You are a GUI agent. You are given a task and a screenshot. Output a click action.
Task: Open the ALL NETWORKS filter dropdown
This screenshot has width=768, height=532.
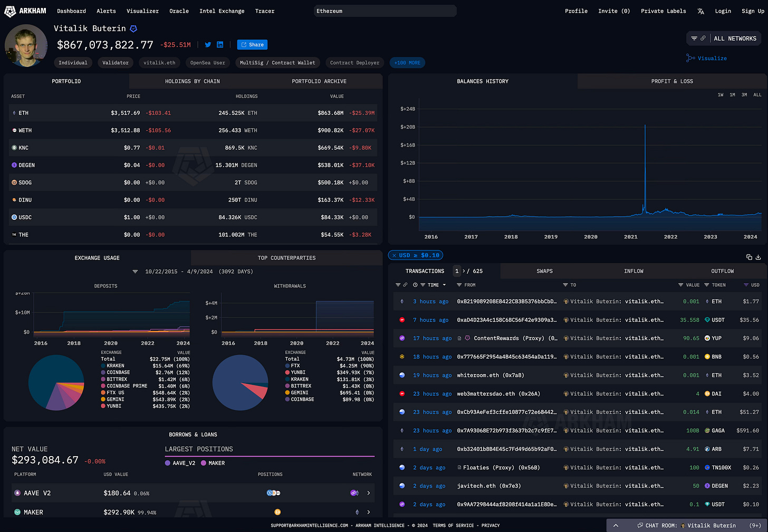[x=724, y=38]
